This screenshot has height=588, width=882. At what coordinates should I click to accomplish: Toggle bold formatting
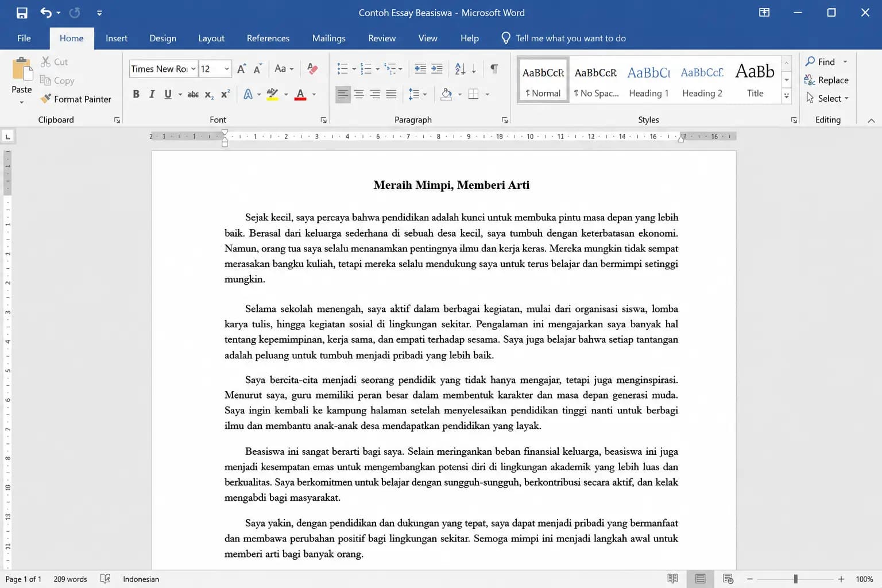[136, 94]
